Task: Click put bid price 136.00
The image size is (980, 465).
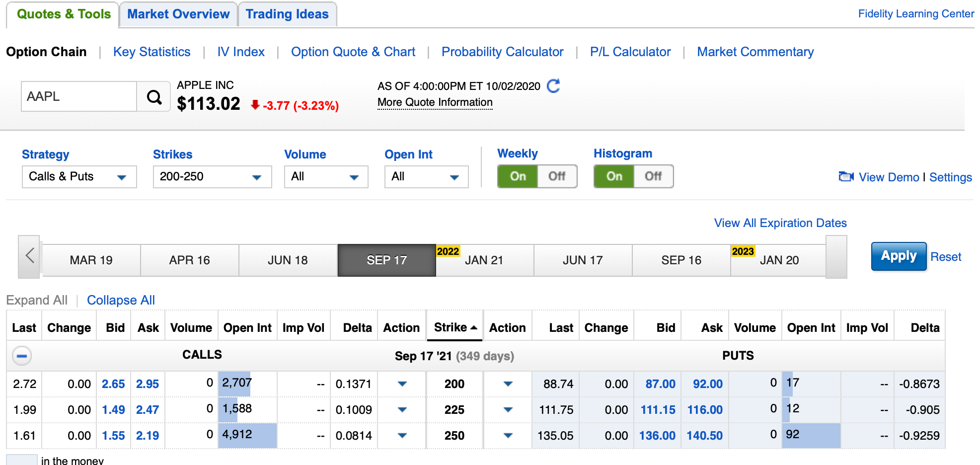Action: pos(657,436)
